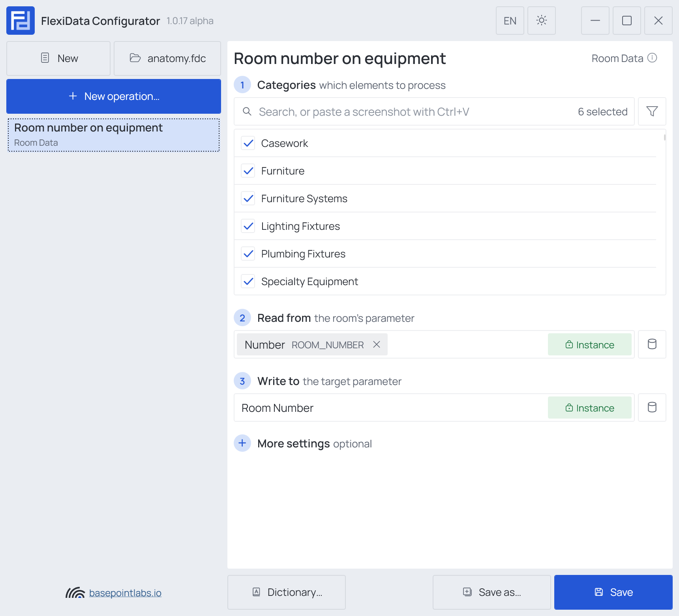Toggle the light/dark theme sun icon
The width and height of the screenshot is (679, 616).
[542, 21]
